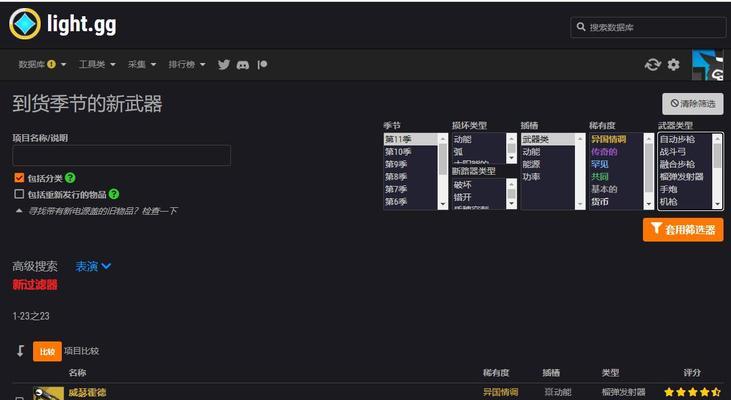
Task: Select 传奇的 in the rarity list
Action: pos(616,152)
